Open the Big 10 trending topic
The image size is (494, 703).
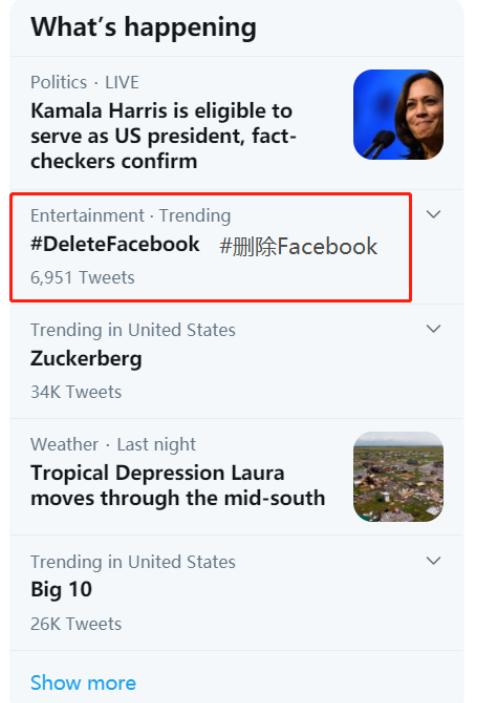coord(61,589)
